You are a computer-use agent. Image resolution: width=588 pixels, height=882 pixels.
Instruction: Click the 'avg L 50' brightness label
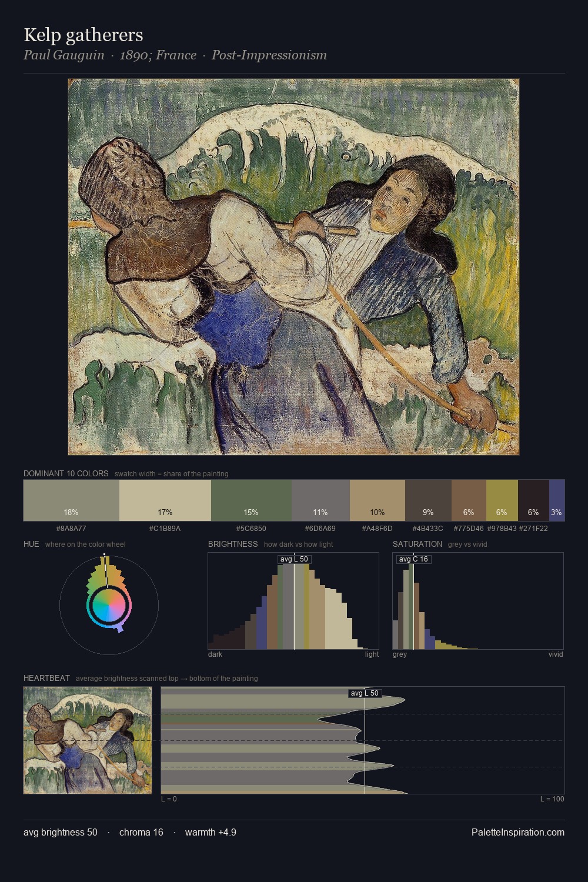coord(294,559)
